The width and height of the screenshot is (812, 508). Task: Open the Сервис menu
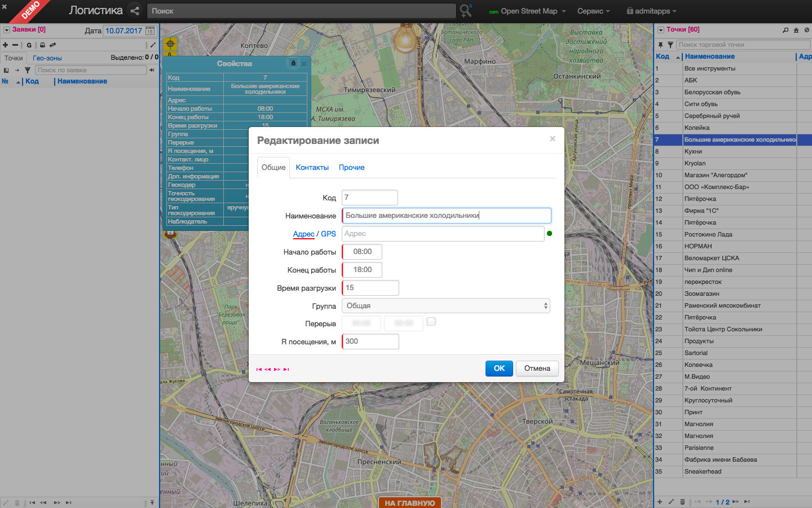click(593, 11)
